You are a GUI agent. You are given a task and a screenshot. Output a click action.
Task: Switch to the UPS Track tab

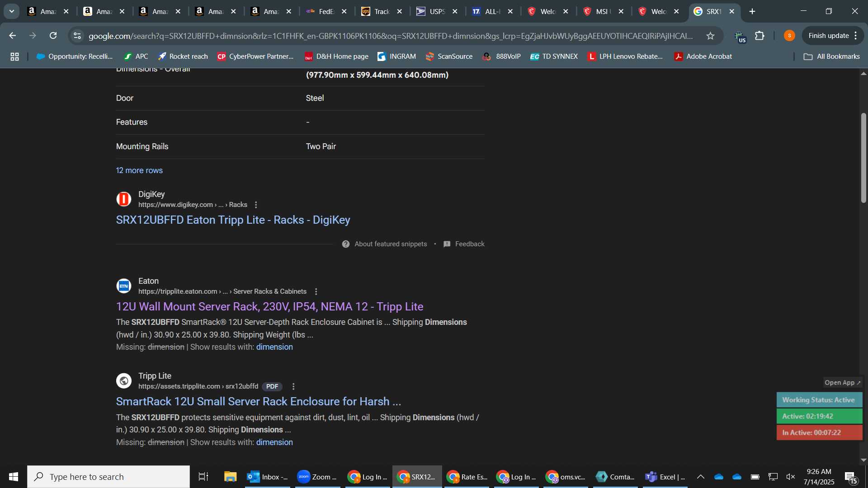tap(382, 11)
